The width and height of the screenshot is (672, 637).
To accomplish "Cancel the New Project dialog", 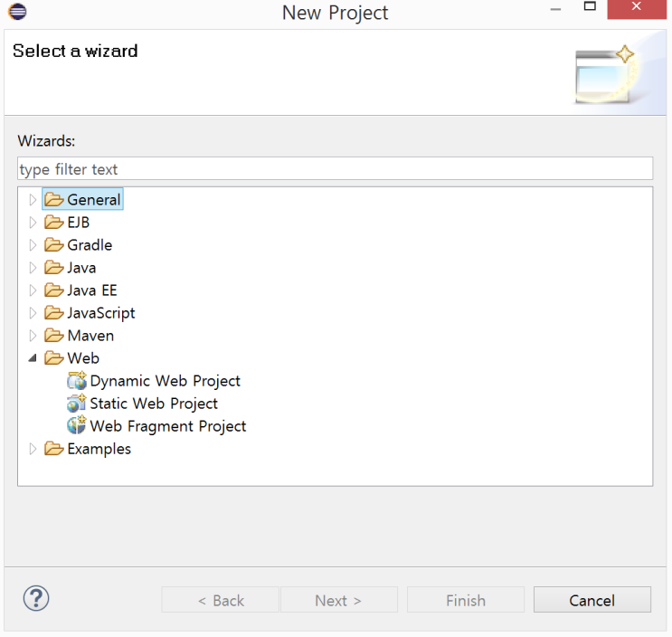I will tap(592, 600).
